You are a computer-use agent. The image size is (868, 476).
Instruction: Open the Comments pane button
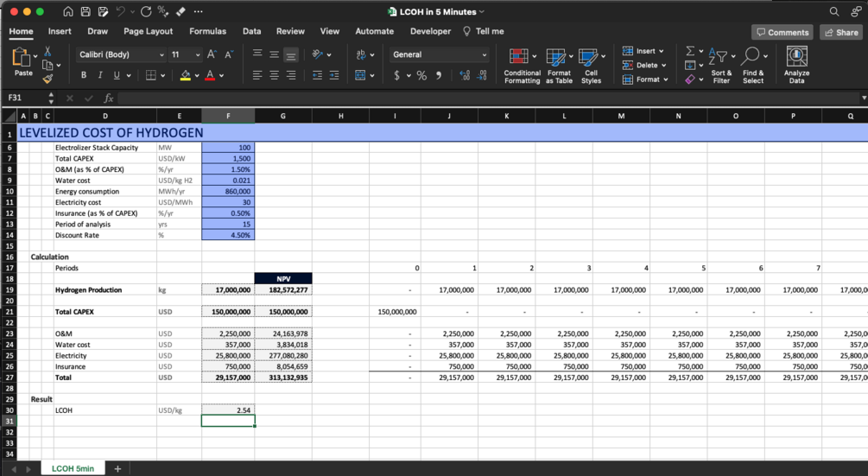tap(782, 32)
